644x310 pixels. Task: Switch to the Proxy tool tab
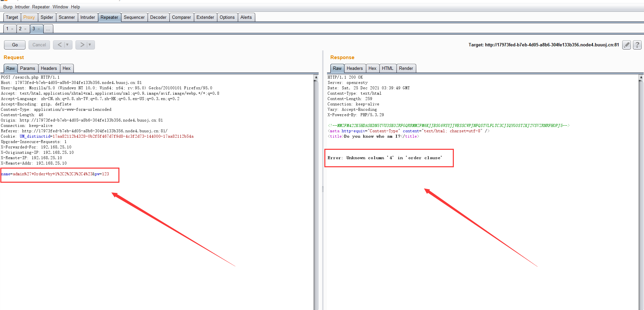[x=29, y=17]
